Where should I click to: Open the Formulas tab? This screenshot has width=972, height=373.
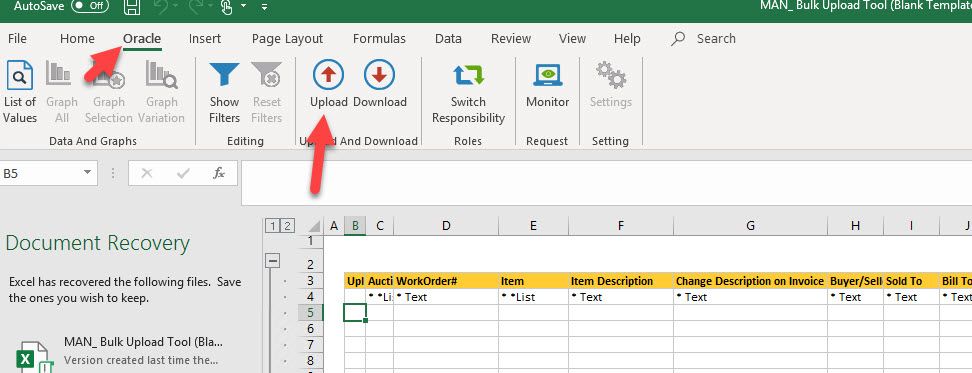[379, 38]
